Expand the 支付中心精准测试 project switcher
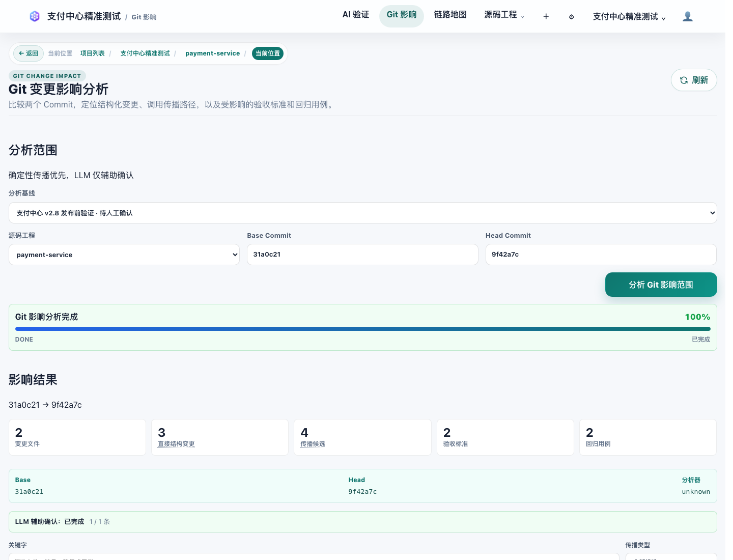The image size is (733, 560). click(x=629, y=17)
